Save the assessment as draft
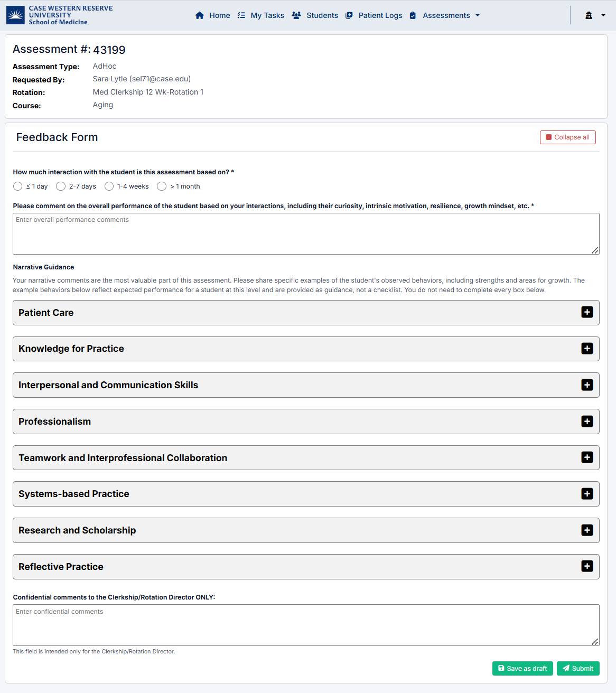 (x=522, y=669)
